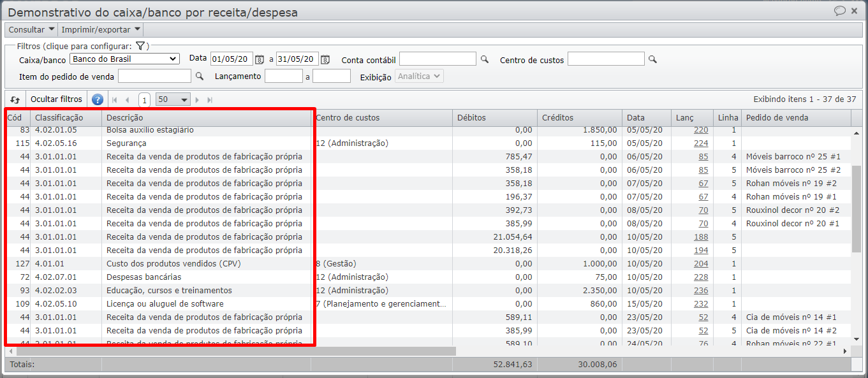Open lançamento link 224
868x378 pixels.
701,143
